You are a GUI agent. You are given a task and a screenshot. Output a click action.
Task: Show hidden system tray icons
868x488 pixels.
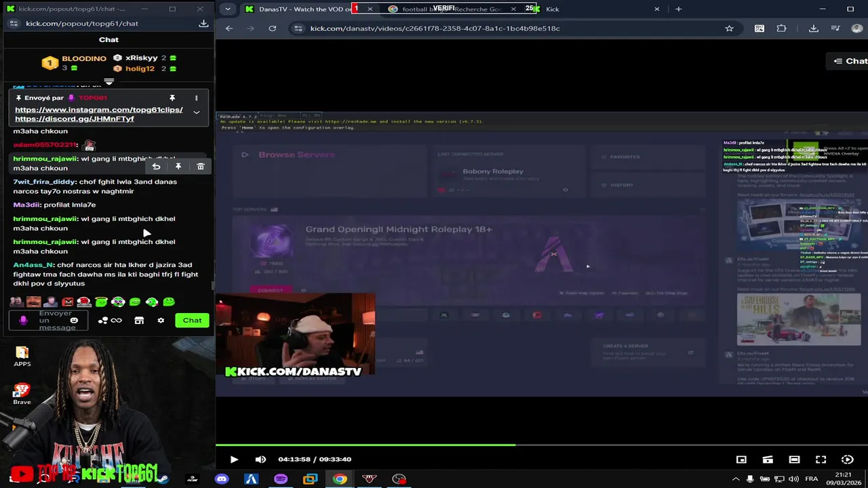(x=736, y=479)
